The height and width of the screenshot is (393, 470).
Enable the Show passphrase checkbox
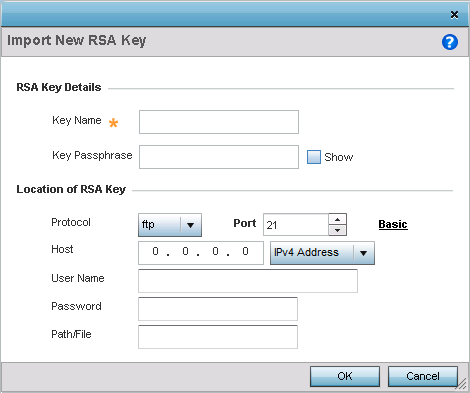[314, 157]
